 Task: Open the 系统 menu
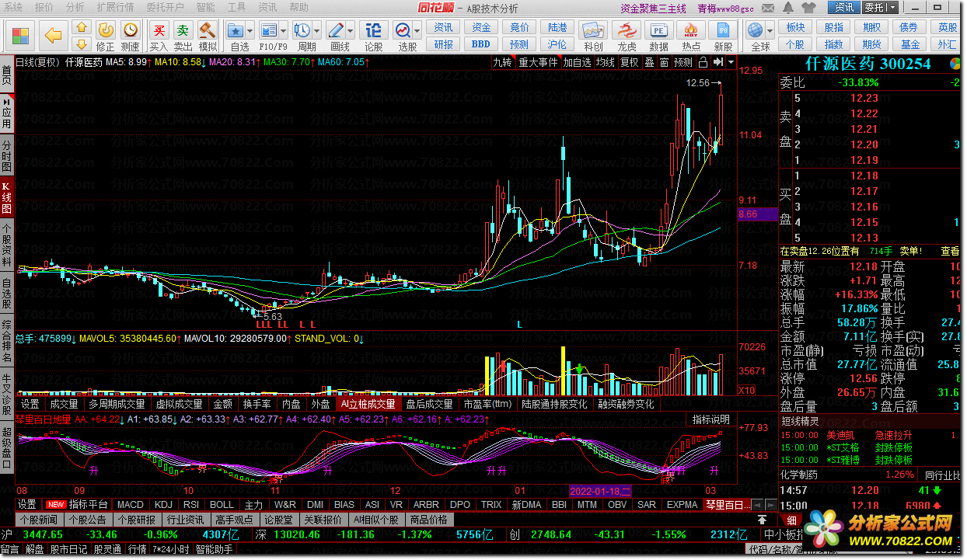(13, 7)
